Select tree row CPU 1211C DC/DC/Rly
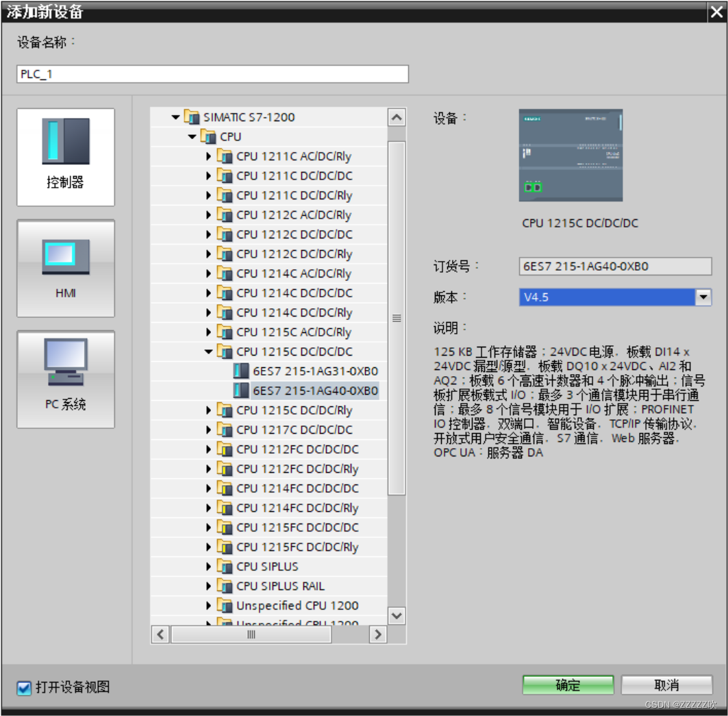 (x=268, y=195)
